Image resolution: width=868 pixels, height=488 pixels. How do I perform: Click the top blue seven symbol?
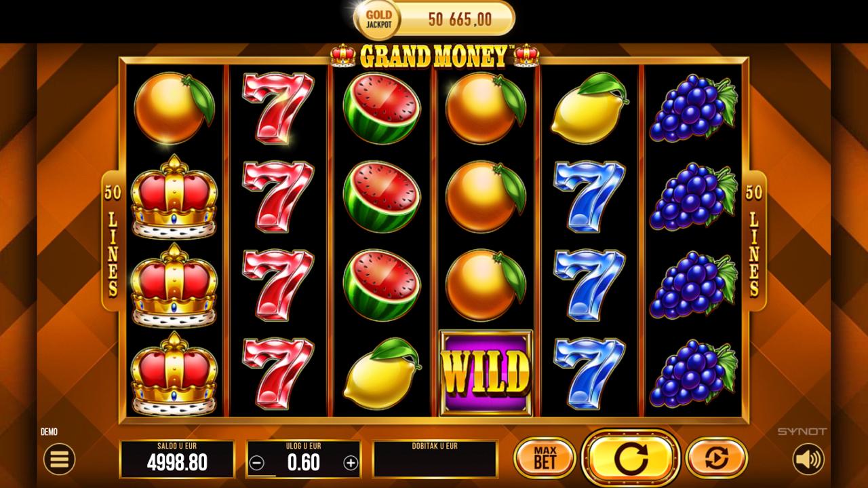click(589, 197)
